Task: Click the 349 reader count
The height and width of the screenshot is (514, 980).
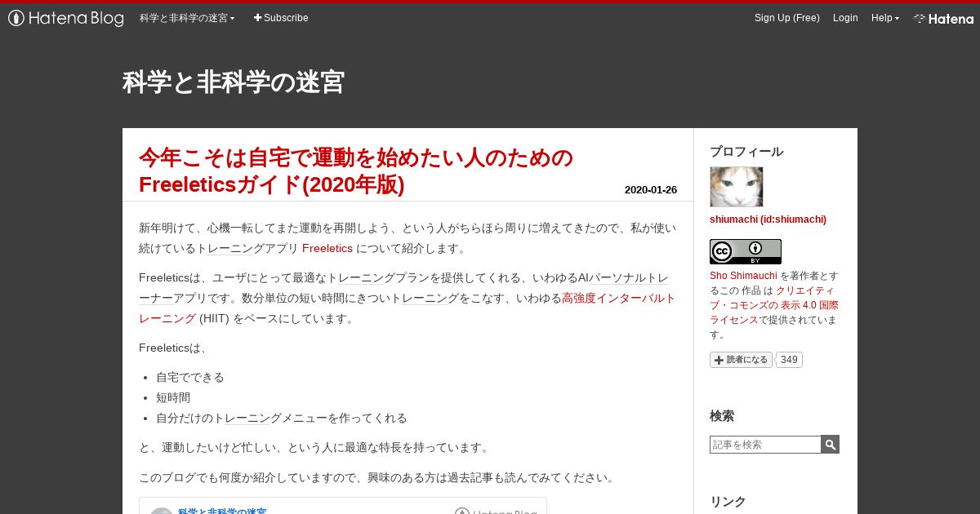Action: pos(789,360)
